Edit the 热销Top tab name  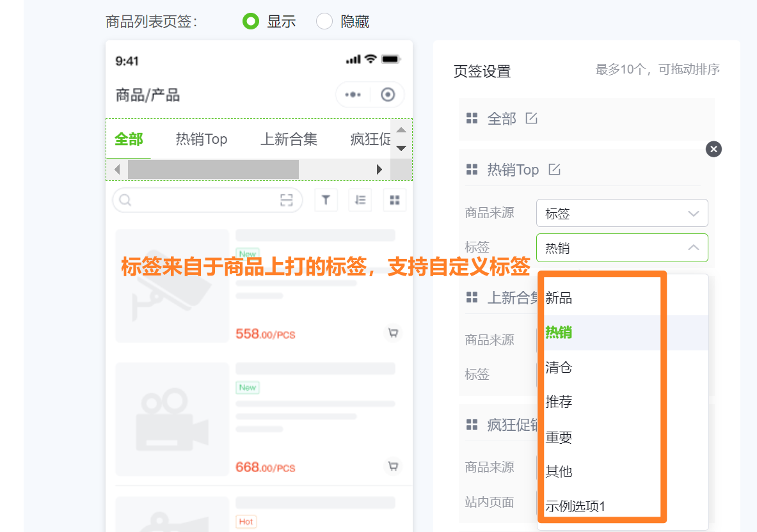click(x=554, y=169)
